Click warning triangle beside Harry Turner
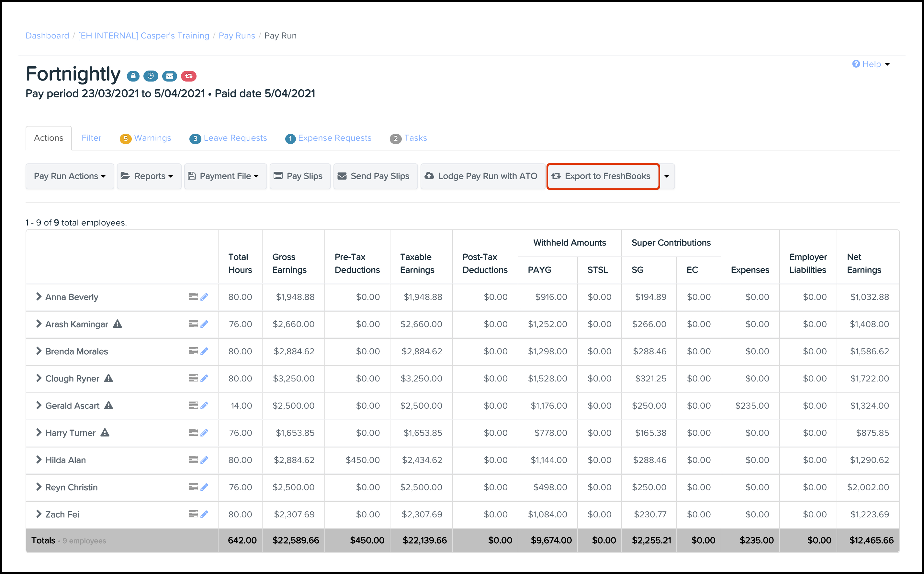924x574 pixels. coord(105,433)
